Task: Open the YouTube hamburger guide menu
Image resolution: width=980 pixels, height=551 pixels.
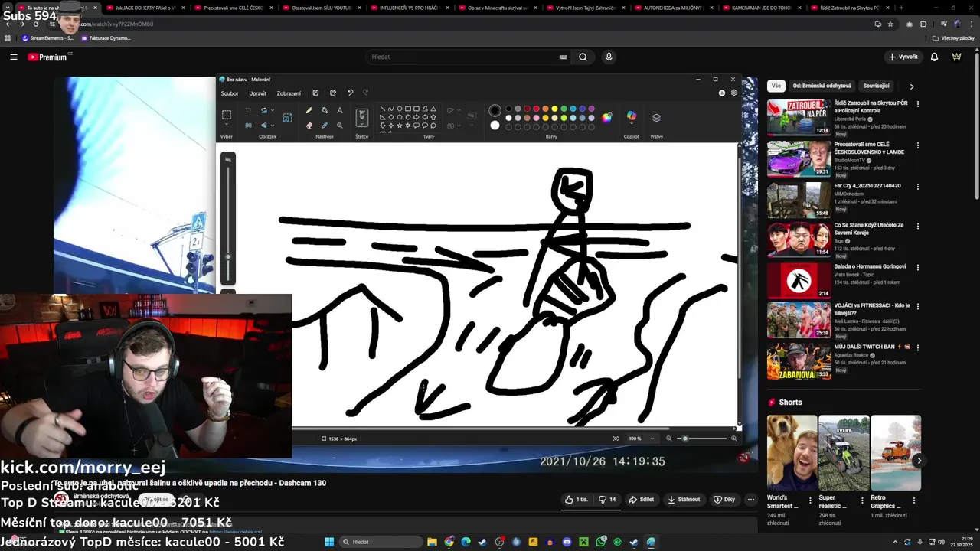Action: (x=14, y=57)
